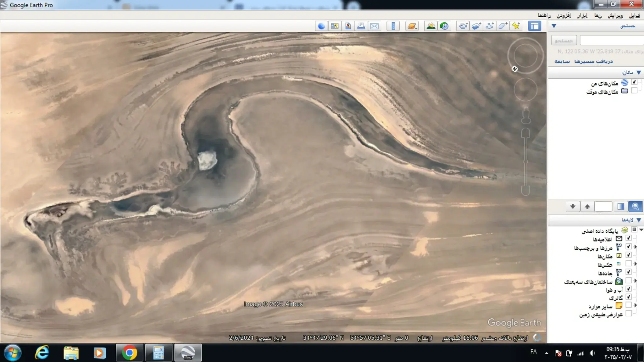644x362 pixels.
Task: Expand the سایر موارد layer
Action: tap(636, 305)
